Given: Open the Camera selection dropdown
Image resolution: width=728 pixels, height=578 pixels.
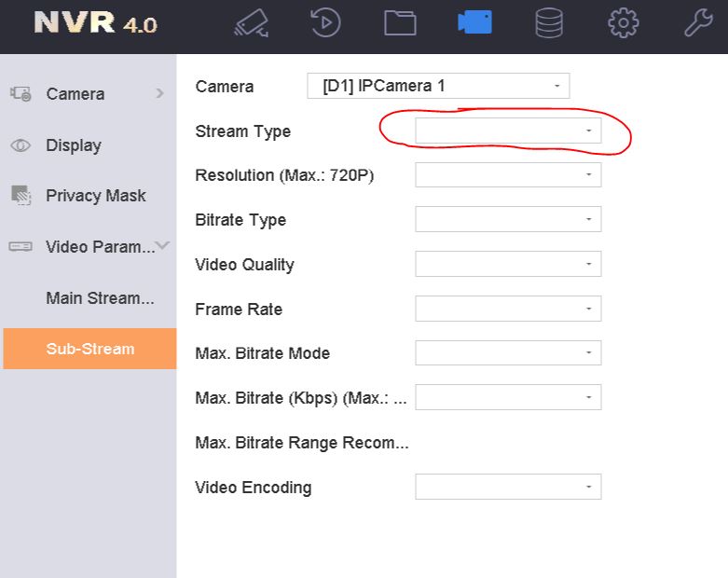Looking at the screenshot, I should click(438, 87).
